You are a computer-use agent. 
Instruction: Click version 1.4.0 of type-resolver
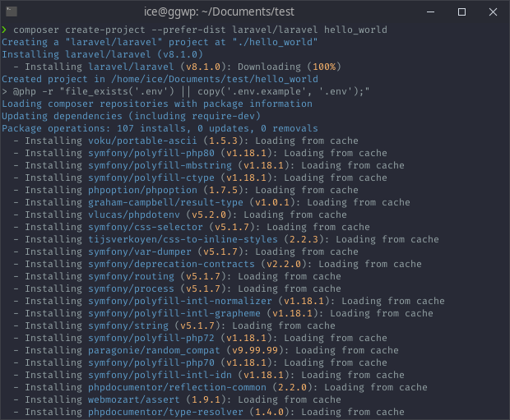pyautogui.click(x=269, y=413)
